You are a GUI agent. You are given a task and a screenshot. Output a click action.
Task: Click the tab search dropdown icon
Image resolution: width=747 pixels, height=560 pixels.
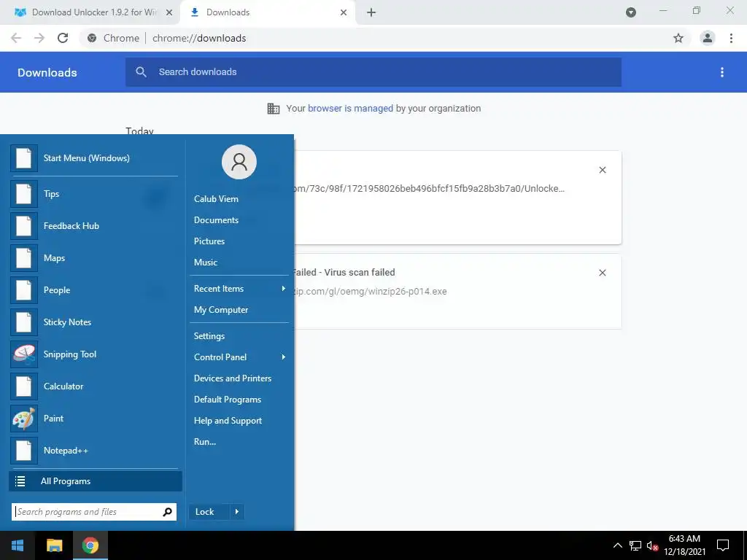pos(631,12)
